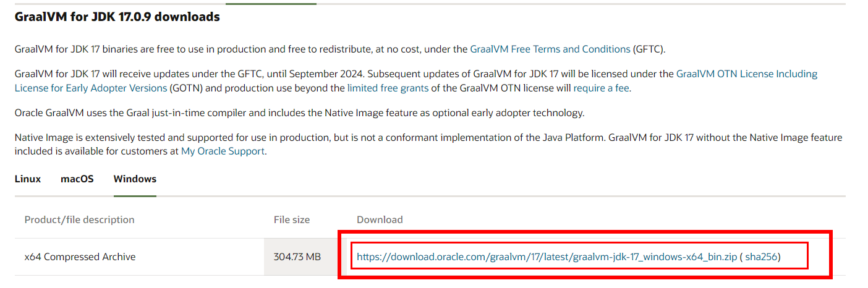
Task: Open GraalVM OTN License Including License link
Action: (746, 74)
